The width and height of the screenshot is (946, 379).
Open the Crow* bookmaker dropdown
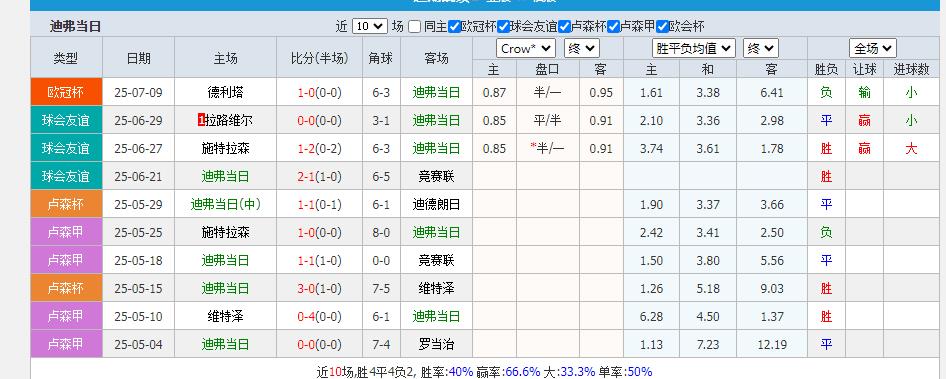(x=525, y=48)
